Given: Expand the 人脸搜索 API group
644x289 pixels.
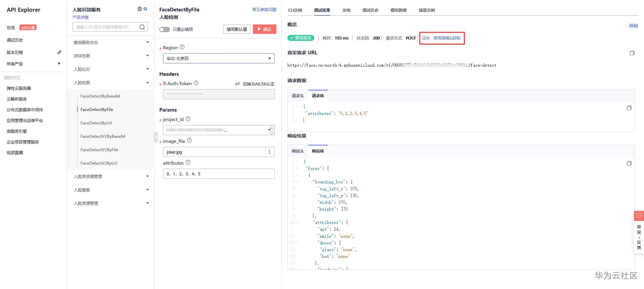Looking at the screenshot, I should pyautogui.click(x=148, y=190).
